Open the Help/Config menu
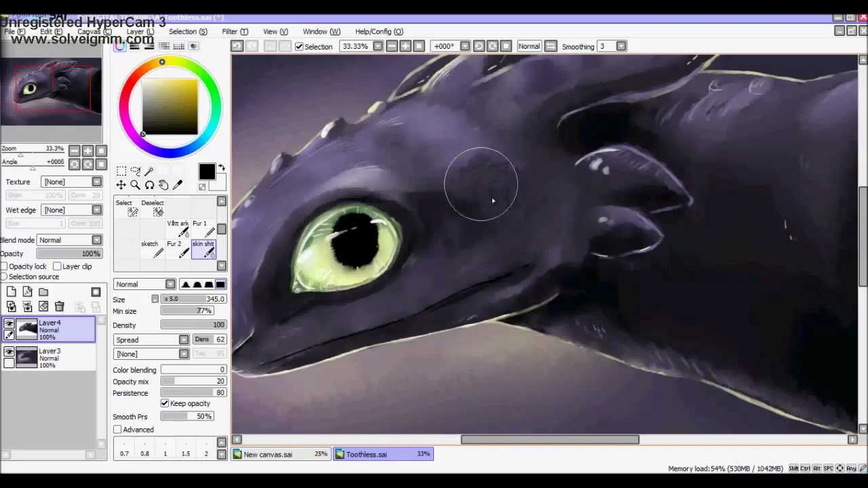The width and height of the screenshot is (868, 488). click(x=379, y=31)
